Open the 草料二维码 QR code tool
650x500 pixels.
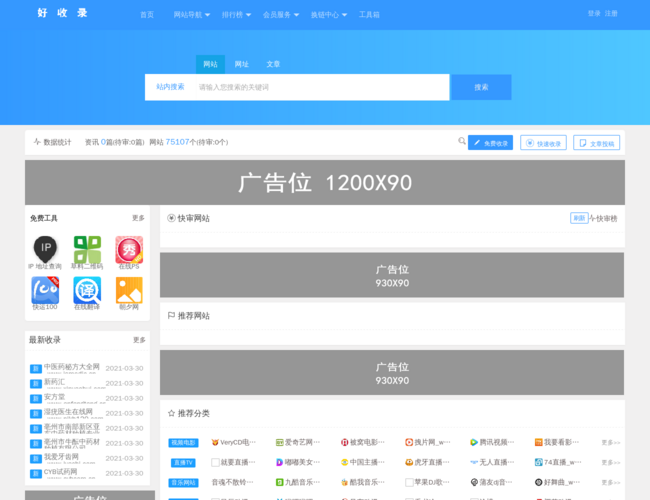[x=87, y=249]
